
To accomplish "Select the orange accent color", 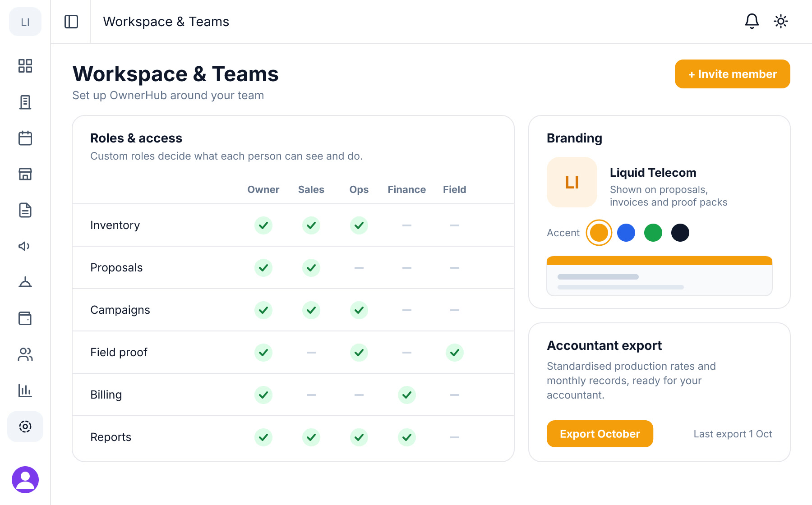I will click(x=599, y=233).
